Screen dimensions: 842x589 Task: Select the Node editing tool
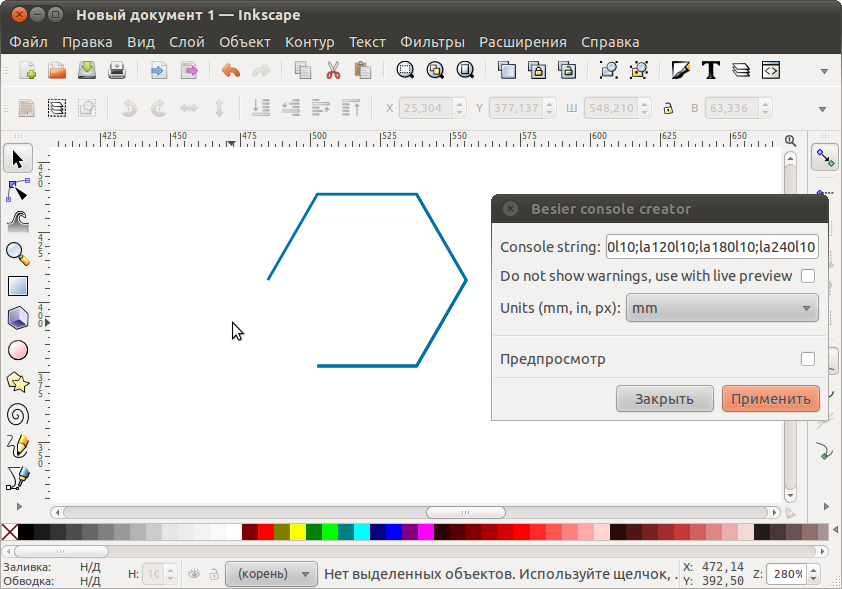[x=18, y=190]
